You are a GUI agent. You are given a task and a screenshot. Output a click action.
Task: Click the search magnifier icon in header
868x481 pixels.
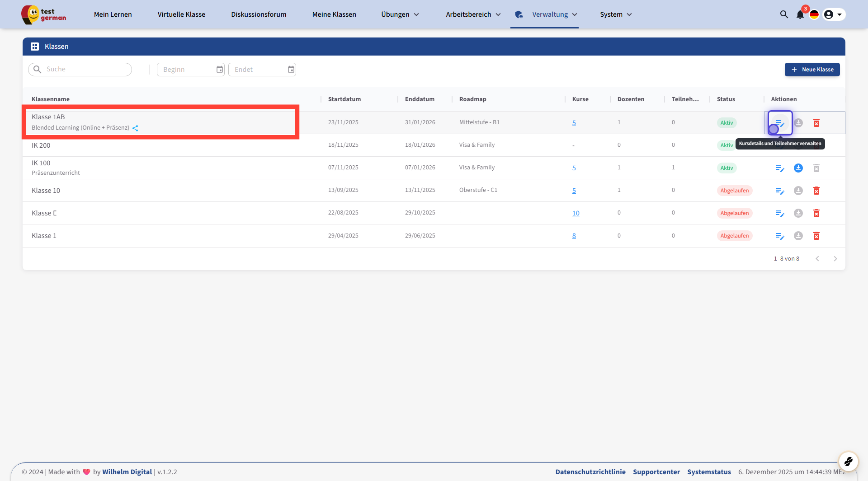784,14
